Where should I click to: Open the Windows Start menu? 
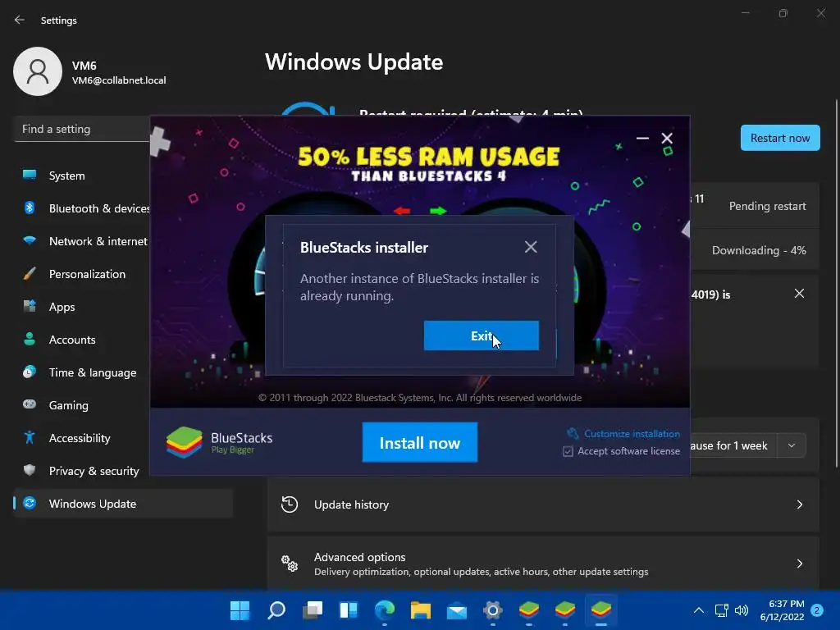tap(240, 609)
